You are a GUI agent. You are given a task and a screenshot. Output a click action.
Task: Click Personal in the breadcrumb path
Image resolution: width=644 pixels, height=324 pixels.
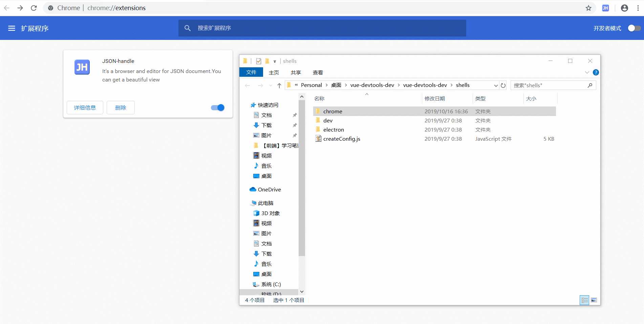(312, 85)
